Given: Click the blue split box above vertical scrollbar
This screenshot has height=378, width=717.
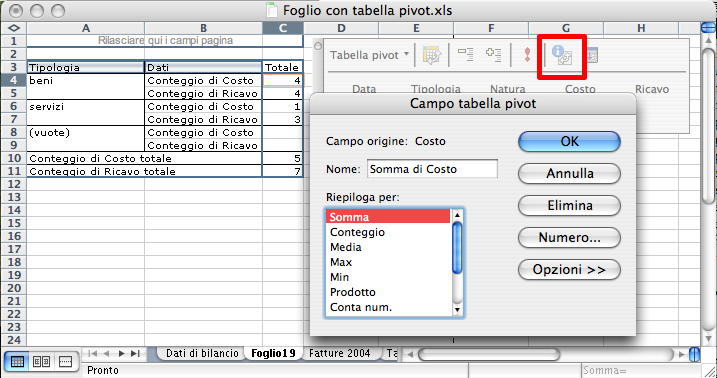Looking at the screenshot, I should pos(707,28).
